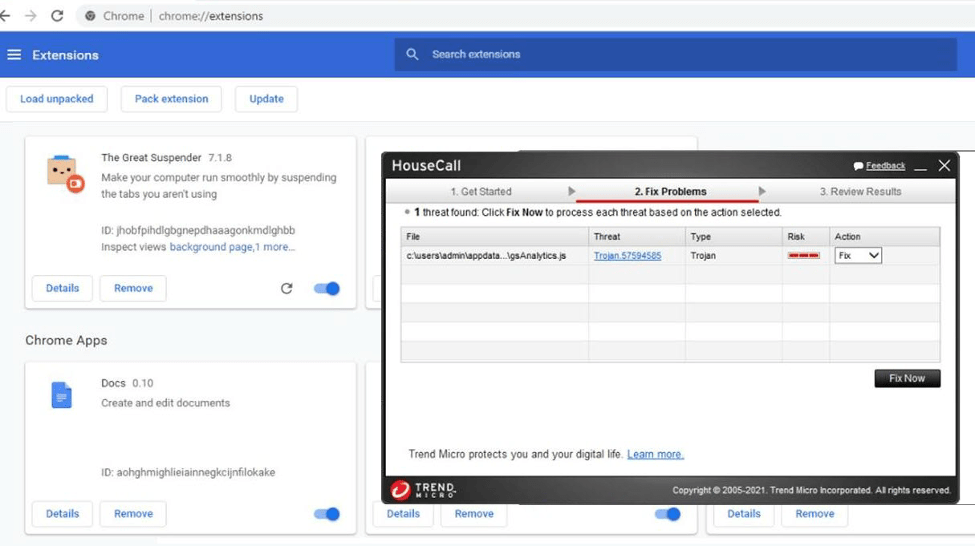Open the Extensions hamburger menu
Image resolution: width=977 pixels, height=547 pixels.
click(x=14, y=55)
